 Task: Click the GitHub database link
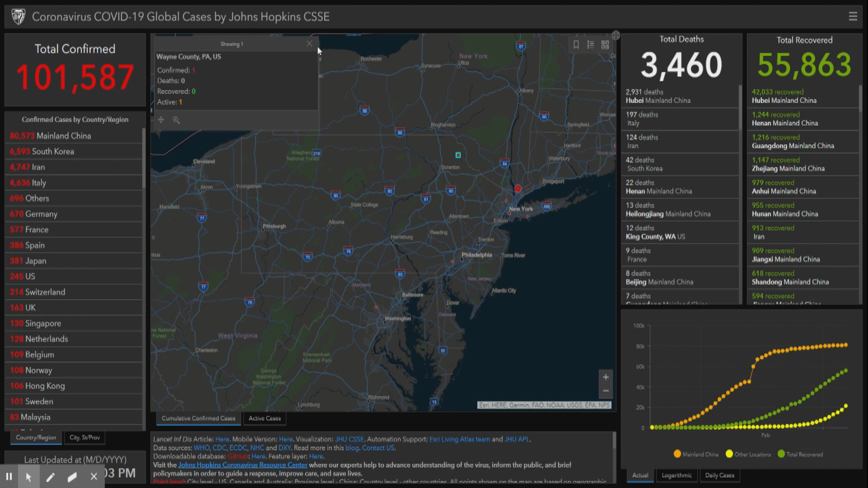[238, 456]
